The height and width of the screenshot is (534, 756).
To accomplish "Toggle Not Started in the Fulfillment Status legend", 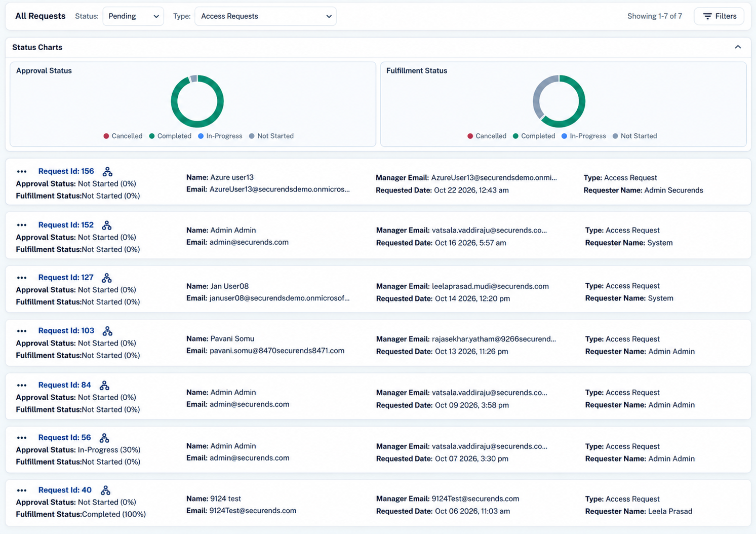I will [x=635, y=136].
